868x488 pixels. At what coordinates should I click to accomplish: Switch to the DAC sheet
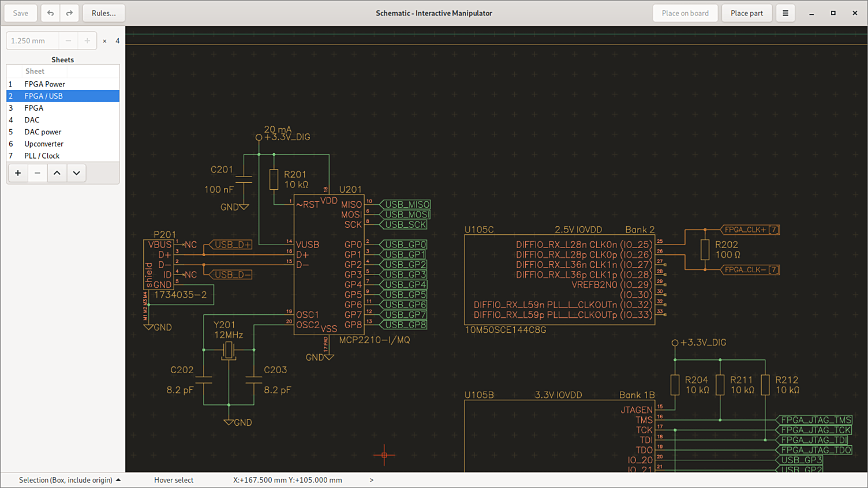(x=32, y=120)
